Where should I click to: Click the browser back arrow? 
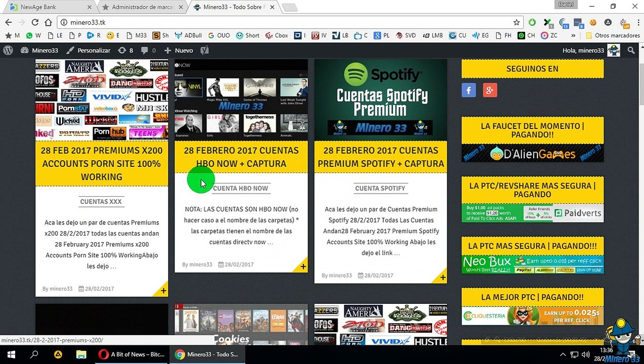coord(8,22)
